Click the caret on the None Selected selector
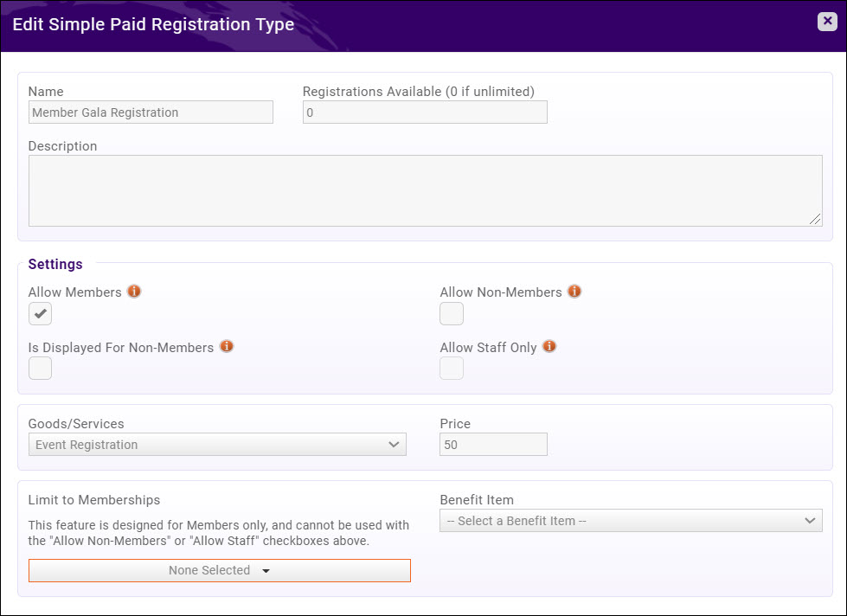The image size is (847, 616). (266, 570)
